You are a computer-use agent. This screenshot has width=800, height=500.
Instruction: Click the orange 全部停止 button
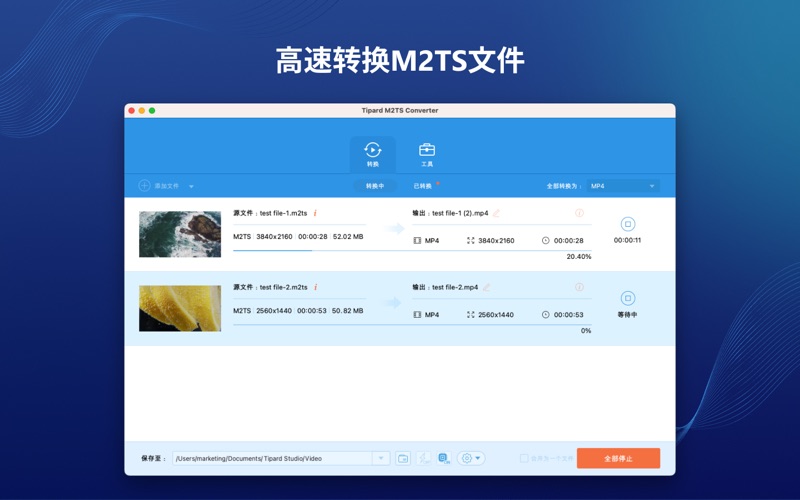(x=618, y=458)
